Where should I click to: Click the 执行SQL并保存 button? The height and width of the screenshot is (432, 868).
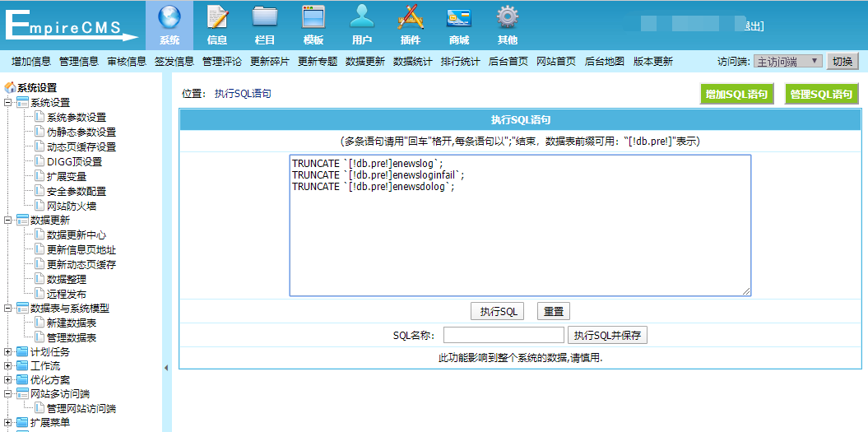pos(607,335)
